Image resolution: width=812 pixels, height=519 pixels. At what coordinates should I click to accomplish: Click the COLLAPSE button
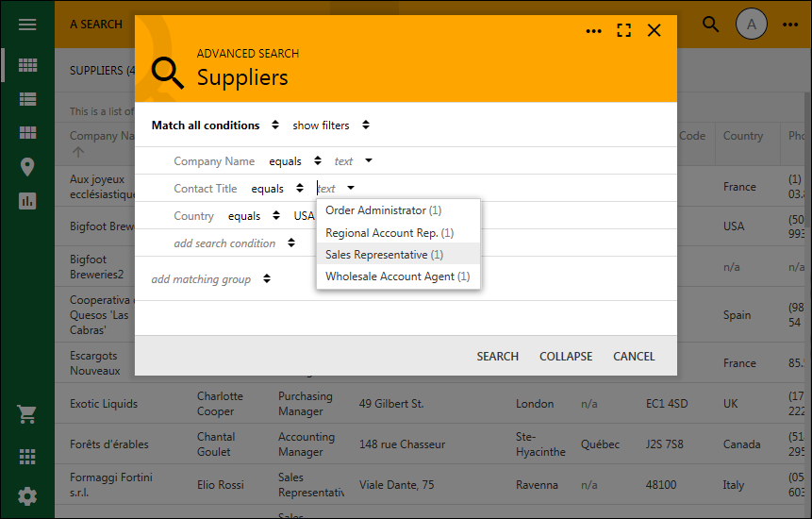pos(566,357)
